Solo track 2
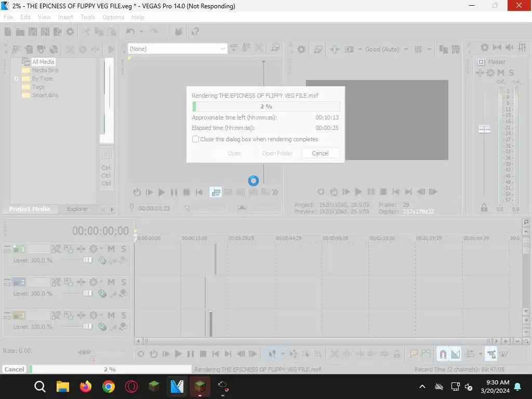Screen dimensions: 532x399 click(124, 282)
